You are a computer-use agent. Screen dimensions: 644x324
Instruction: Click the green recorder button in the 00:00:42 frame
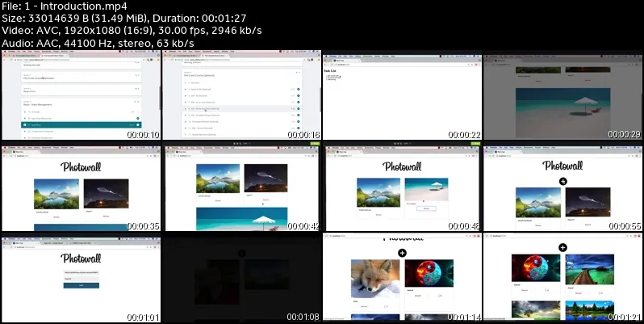click(x=315, y=144)
